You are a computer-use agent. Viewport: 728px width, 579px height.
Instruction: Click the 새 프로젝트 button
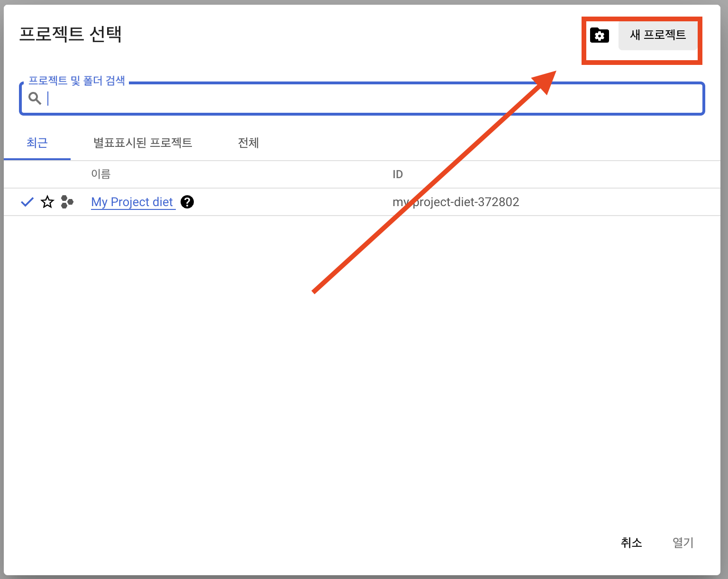(657, 35)
